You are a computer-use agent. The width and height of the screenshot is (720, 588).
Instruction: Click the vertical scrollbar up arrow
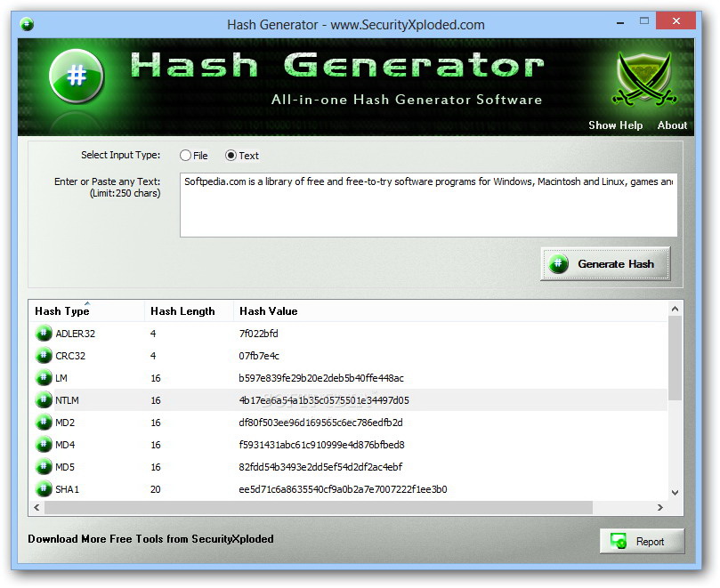pyautogui.click(x=675, y=309)
